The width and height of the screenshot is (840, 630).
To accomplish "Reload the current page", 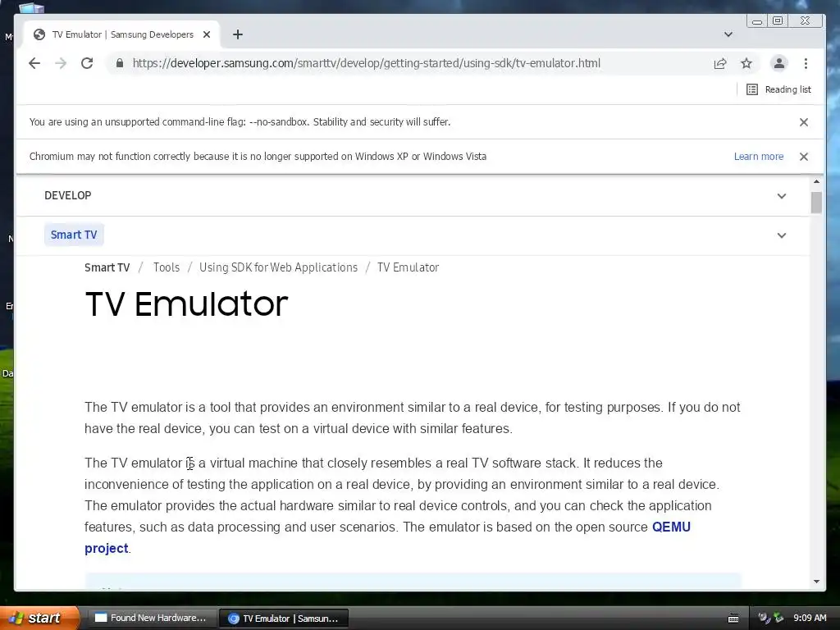I will click(x=87, y=63).
